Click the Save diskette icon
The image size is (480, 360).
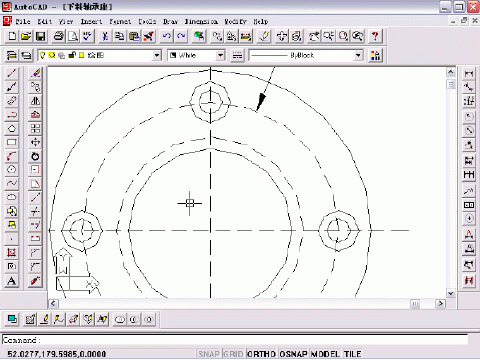click(41, 36)
